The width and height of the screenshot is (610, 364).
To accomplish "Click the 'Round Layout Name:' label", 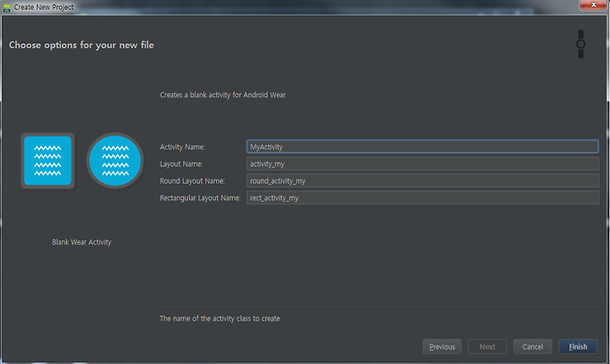I will tap(192, 181).
